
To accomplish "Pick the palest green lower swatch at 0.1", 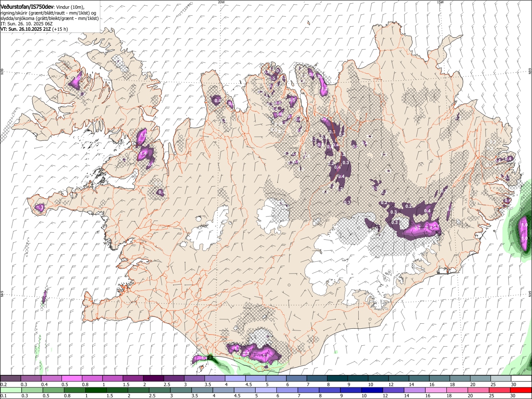I will click(11, 390).
